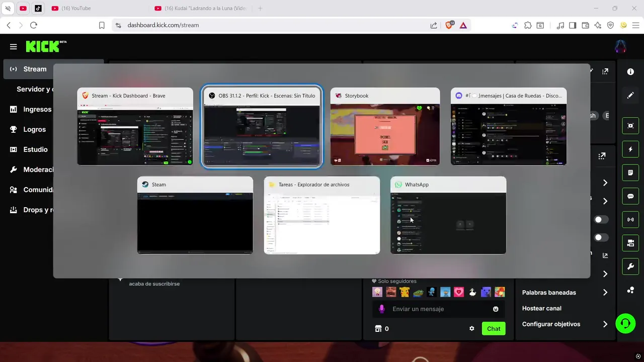Click the shop icon next to 0
Image resolution: width=644 pixels, height=362 pixels.
(x=378, y=328)
